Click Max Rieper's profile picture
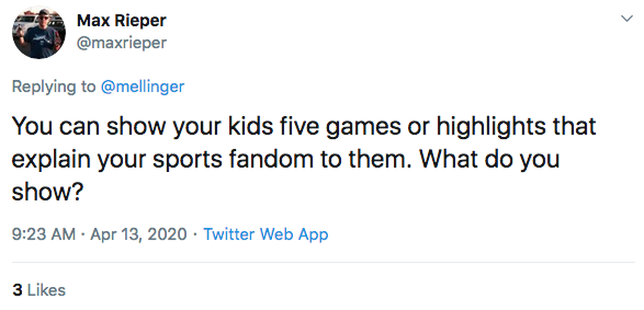644x310 pixels. (39, 33)
